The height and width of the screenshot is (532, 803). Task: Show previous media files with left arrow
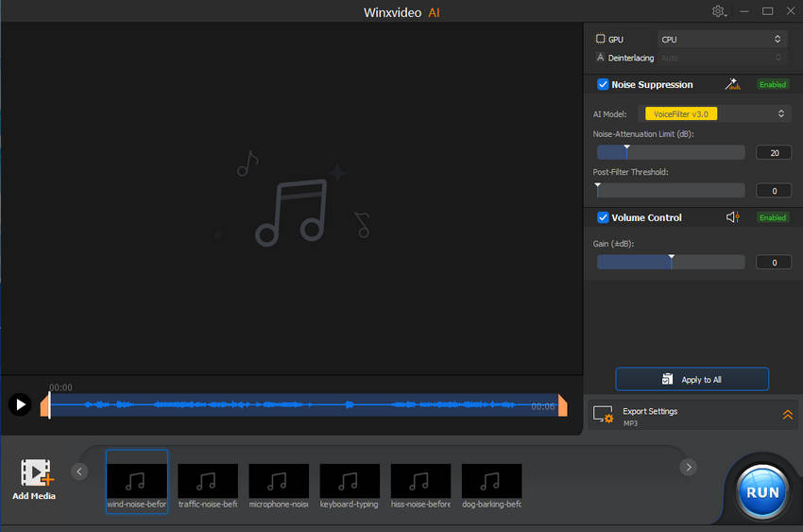pos(79,472)
